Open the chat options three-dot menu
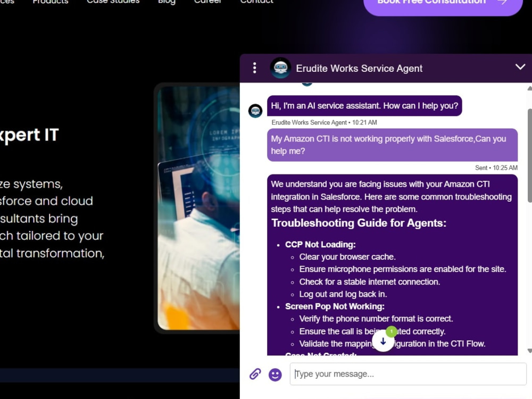Viewport: 532px width, 399px height. [254, 68]
